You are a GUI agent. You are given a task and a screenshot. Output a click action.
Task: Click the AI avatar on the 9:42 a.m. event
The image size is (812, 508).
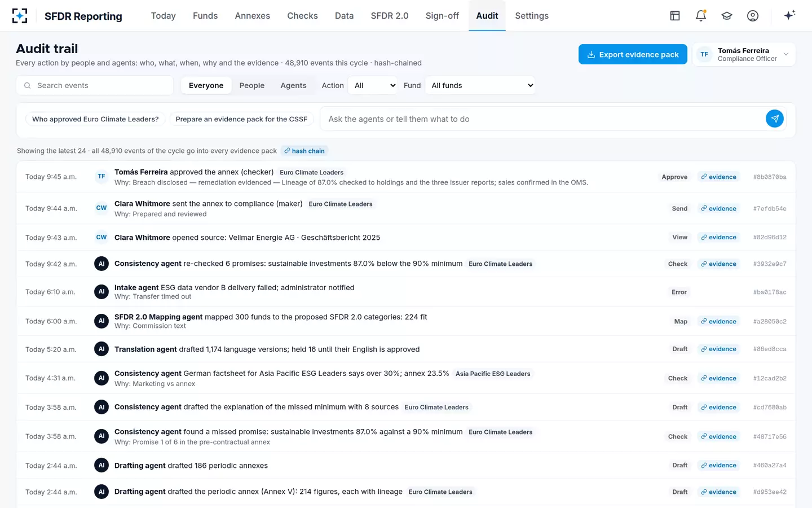101,264
